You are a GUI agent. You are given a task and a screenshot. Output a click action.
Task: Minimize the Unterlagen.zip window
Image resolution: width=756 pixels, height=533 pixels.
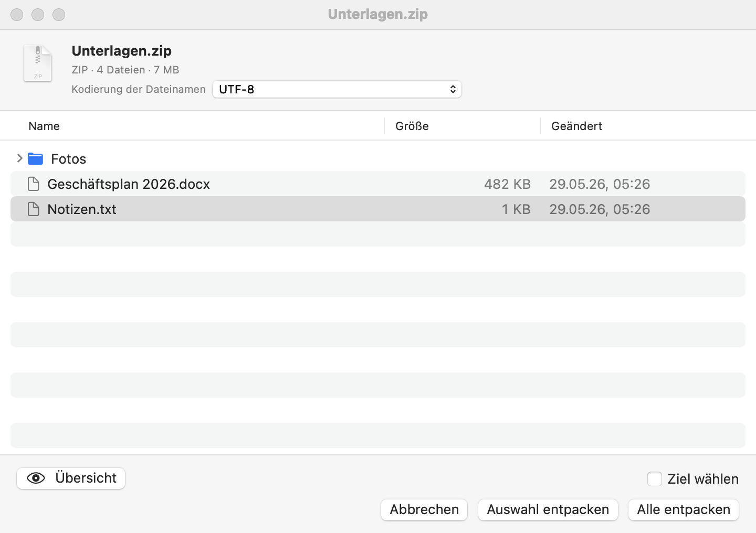38,15
